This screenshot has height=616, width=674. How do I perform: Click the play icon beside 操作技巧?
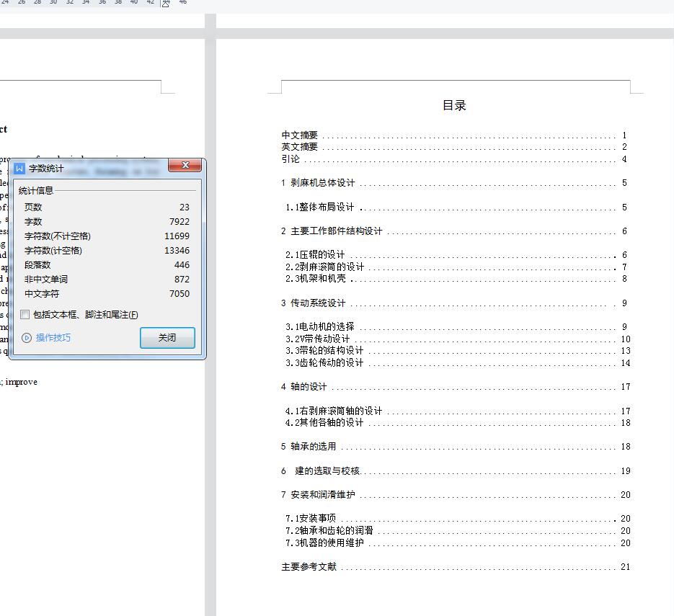[27, 338]
